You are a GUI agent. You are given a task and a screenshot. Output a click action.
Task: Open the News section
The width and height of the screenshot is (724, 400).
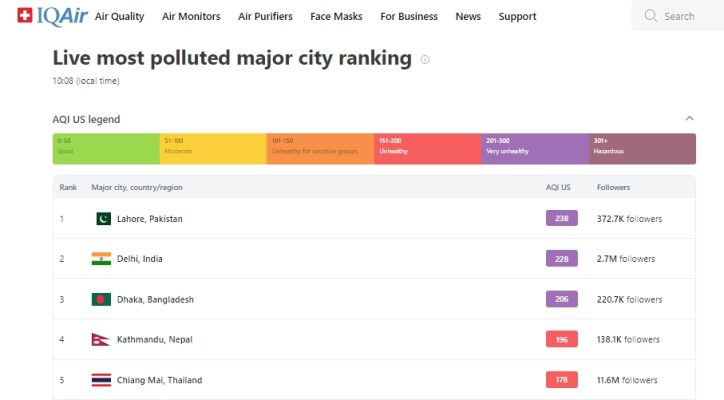pos(468,16)
